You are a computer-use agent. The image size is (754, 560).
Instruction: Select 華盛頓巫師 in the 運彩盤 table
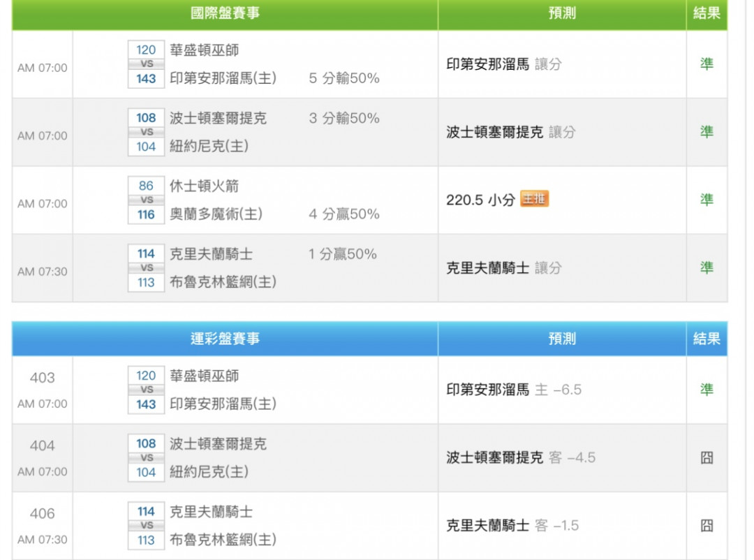[205, 376]
